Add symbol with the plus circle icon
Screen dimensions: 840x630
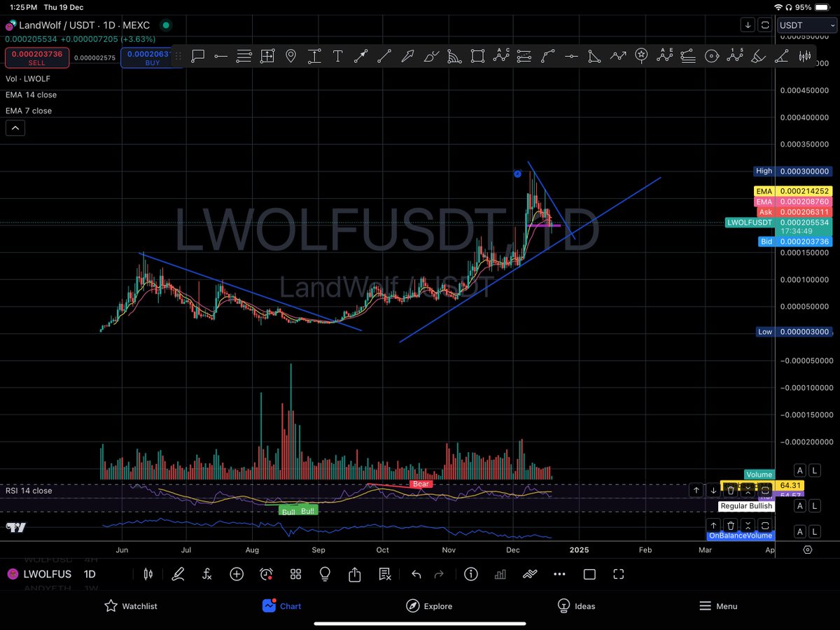click(x=237, y=574)
